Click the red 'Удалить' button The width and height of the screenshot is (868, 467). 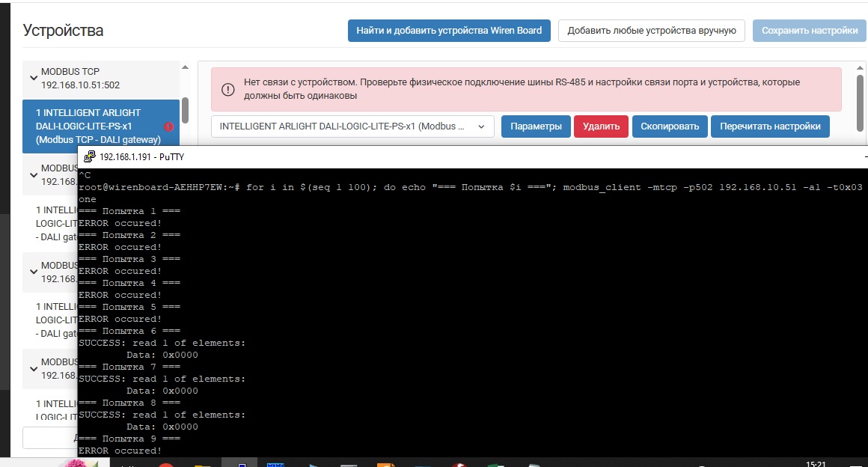[x=601, y=126]
